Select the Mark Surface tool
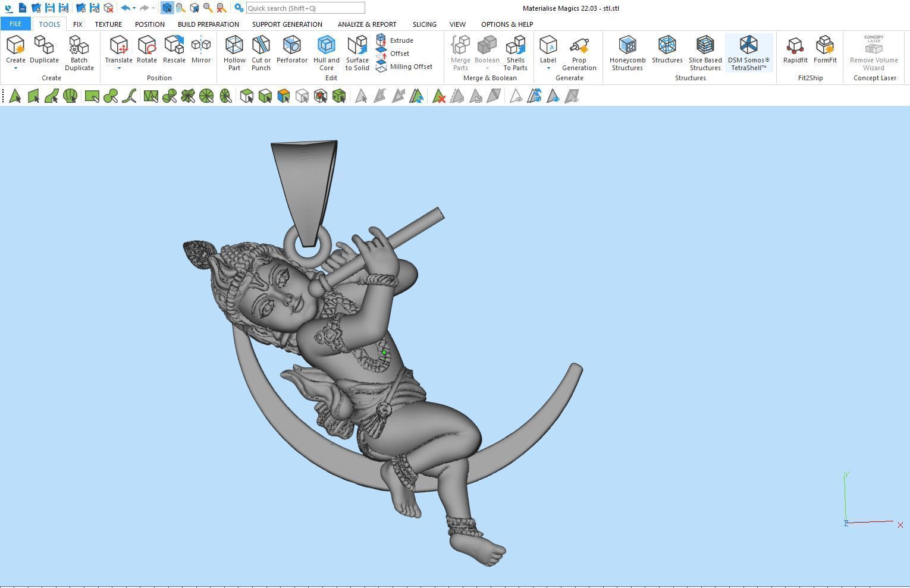Viewport: 910px width, 588px height. pos(52,96)
